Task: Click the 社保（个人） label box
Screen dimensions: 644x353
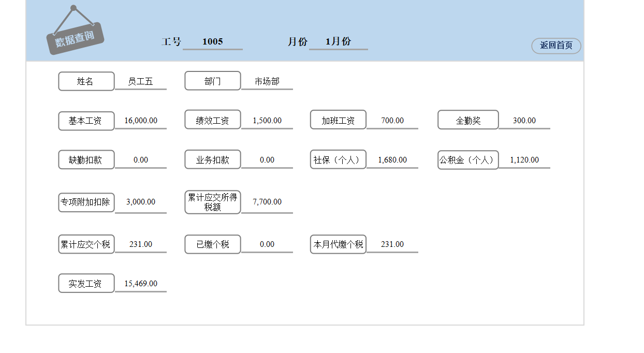Action: click(x=338, y=159)
